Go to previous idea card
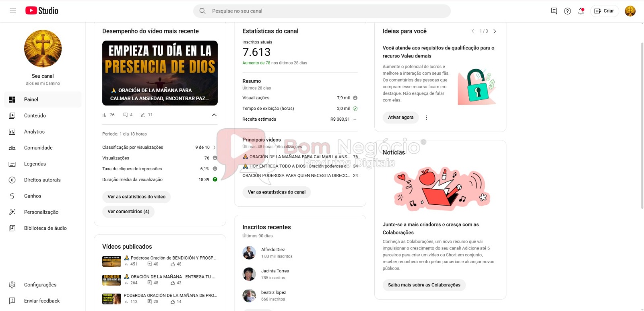Screen dimensions: 644x311 pyautogui.click(x=473, y=31)
